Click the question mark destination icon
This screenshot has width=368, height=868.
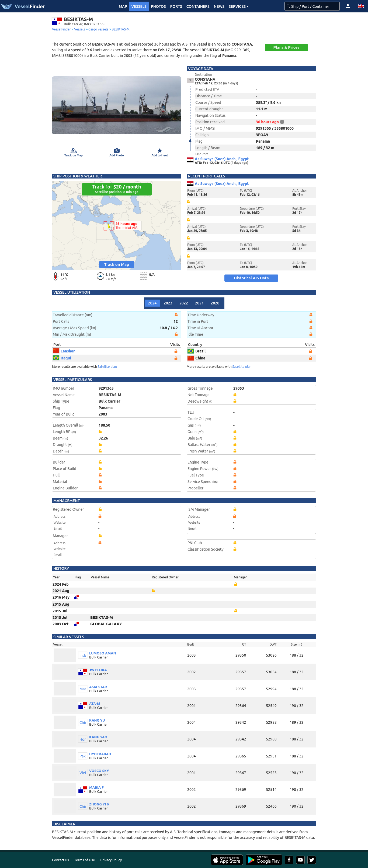click(190, 81)
